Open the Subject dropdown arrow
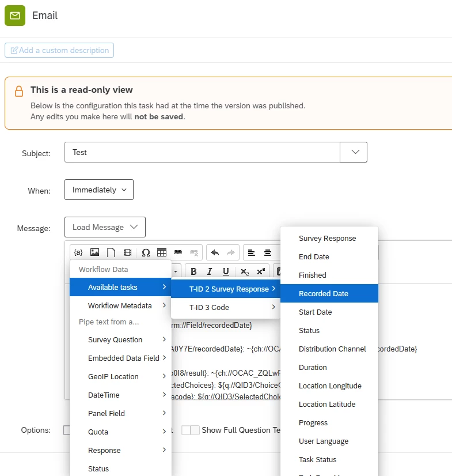The width and height of the screenshot is (452, 476). click(x=354, y=152)
